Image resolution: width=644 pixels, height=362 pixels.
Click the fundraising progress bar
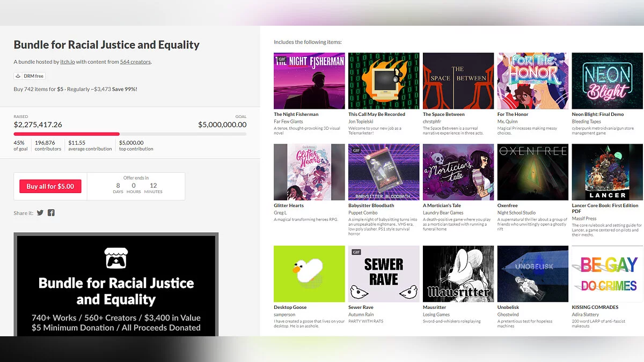point(130,134)
